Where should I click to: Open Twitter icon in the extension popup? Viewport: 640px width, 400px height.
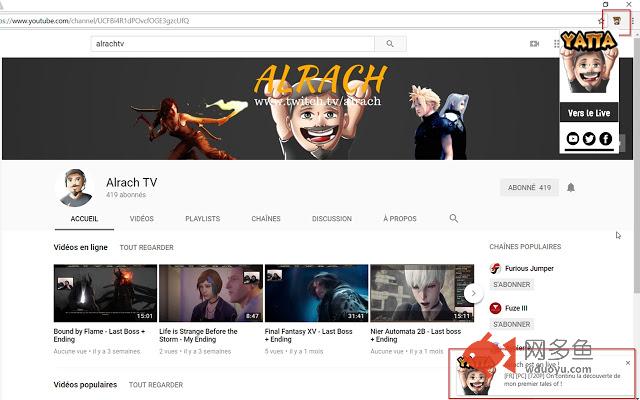pos(589,139)
